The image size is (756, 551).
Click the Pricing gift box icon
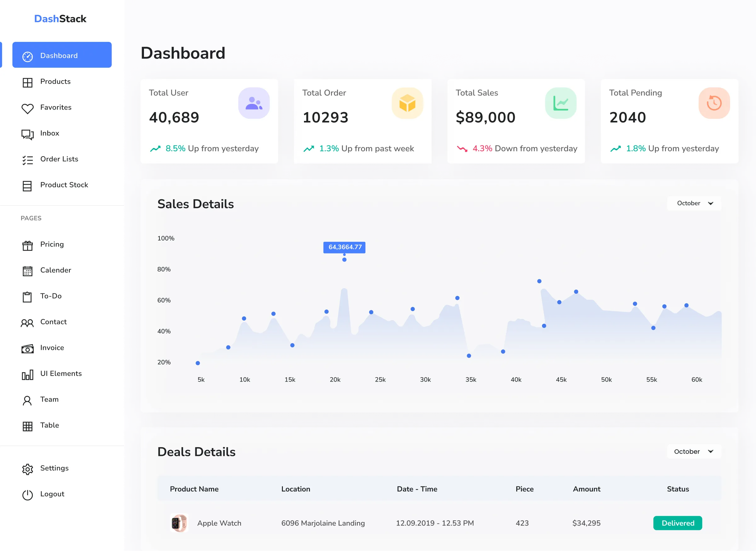(x=27, y=246)
